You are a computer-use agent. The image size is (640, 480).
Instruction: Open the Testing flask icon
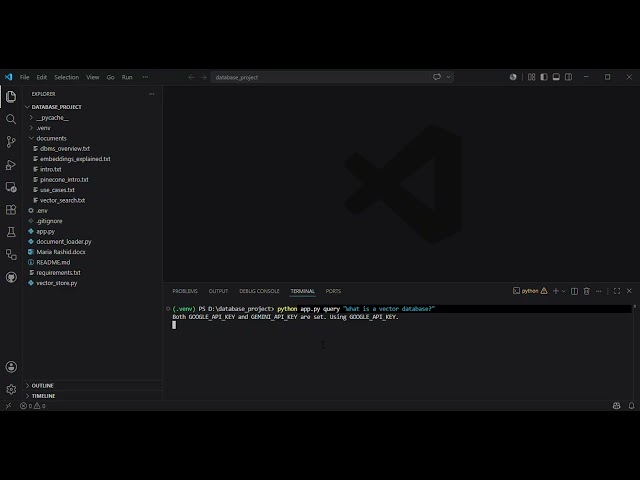tap(11, 232)
